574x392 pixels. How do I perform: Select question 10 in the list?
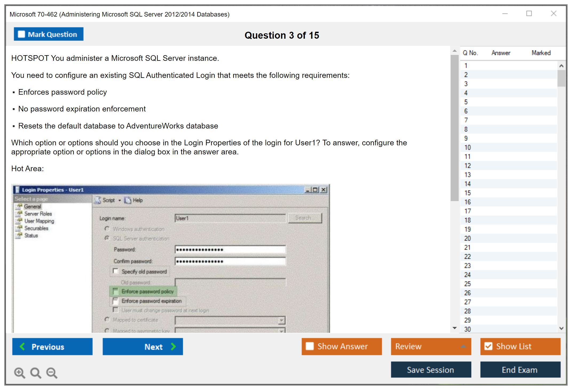pyautogui.click(x=467, y=147)
